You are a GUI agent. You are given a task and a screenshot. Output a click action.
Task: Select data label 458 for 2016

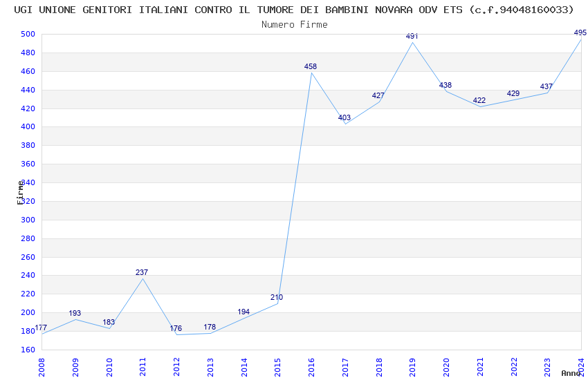(311, 66)
